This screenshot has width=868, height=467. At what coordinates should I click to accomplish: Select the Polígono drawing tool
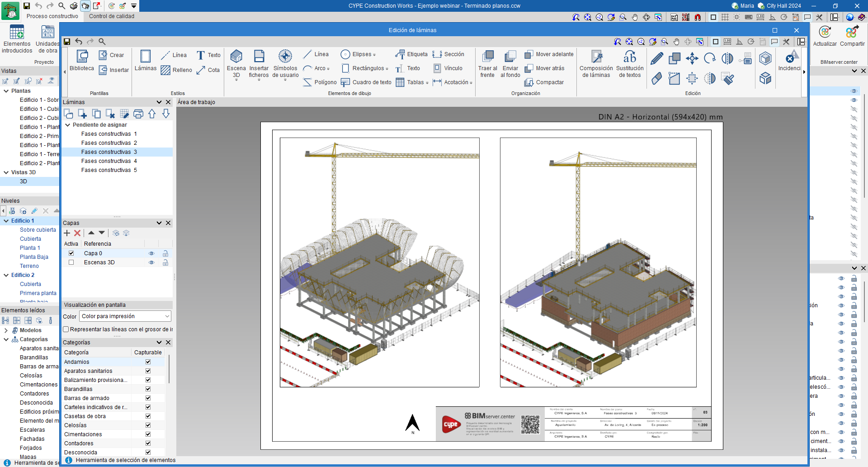[x=320, y=82]
